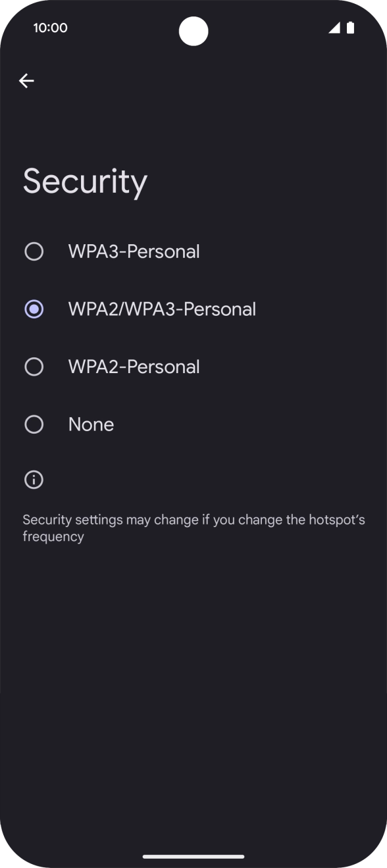Image resolution: width=387 pixels, height=868 pixels.
Task: Tap the selected WPA2/WPA3-Personal radio button
Action: (x=34, y=309)
